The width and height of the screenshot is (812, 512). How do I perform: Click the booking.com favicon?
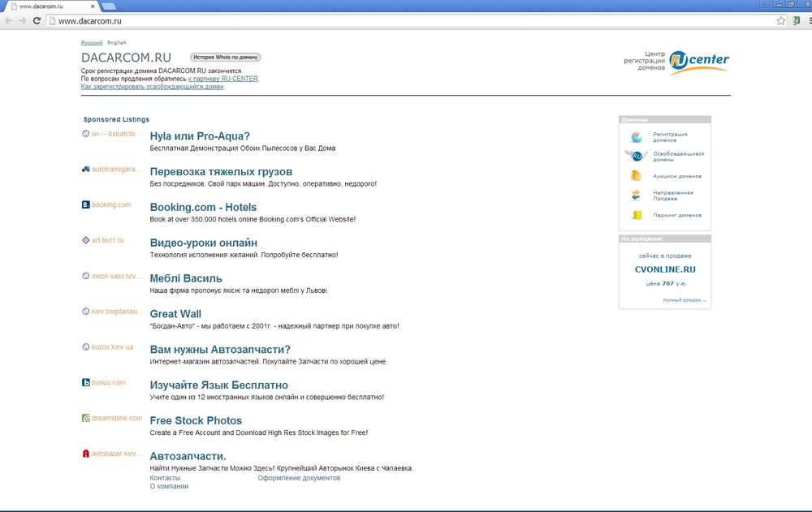coord(86,204)
